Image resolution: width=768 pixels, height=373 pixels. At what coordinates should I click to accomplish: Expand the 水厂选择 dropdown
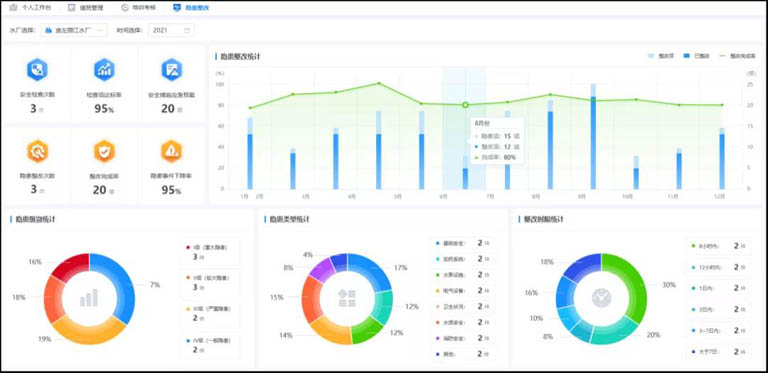74,30
